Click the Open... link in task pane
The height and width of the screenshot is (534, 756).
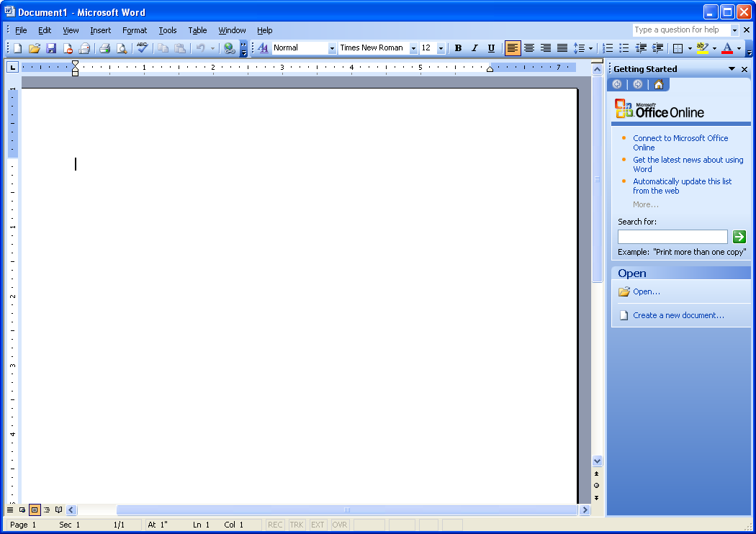point(647,291)
